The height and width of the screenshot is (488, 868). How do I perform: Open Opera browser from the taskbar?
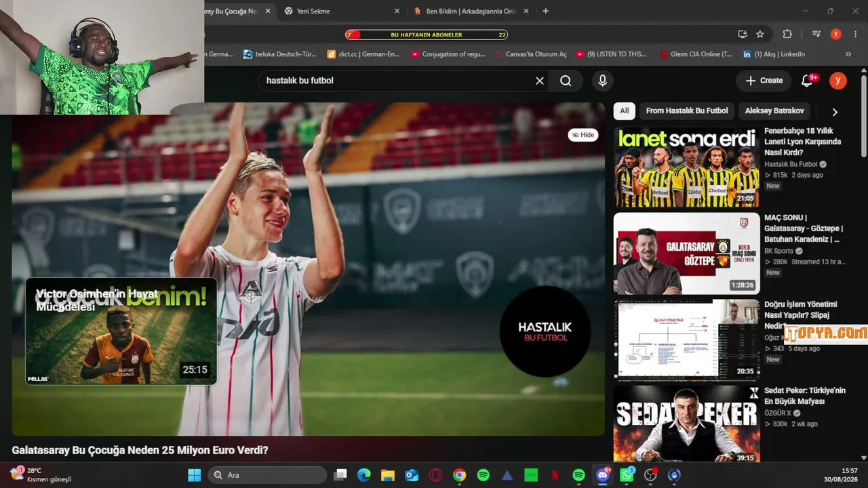tap(435, 475)
